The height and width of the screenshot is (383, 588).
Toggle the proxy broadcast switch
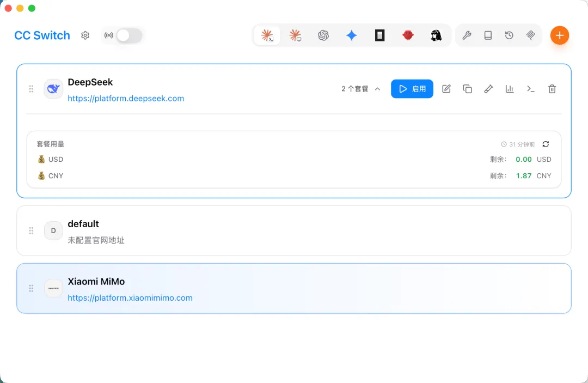pyautogui.click(x=129, y=35)
